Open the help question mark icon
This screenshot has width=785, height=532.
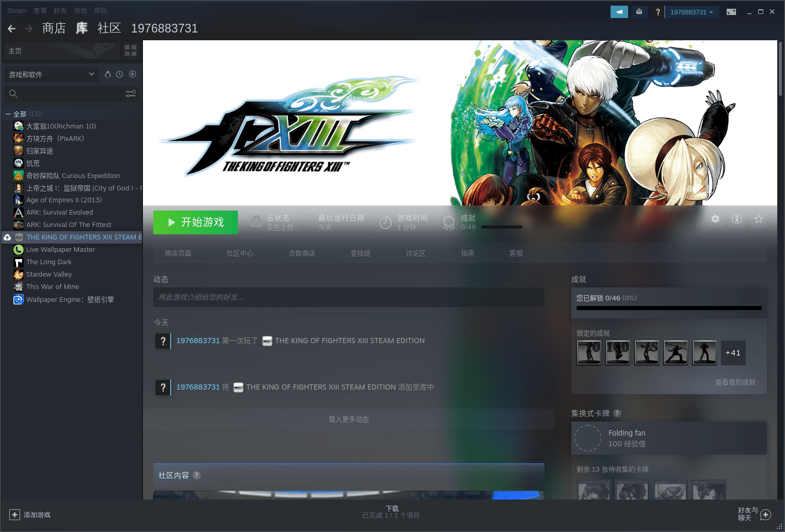coord(658,12)
